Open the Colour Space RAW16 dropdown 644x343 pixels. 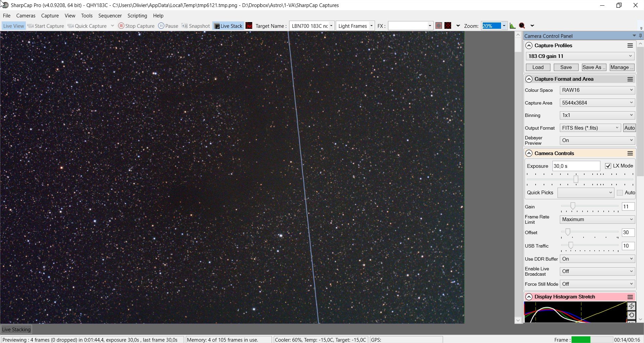597,90
